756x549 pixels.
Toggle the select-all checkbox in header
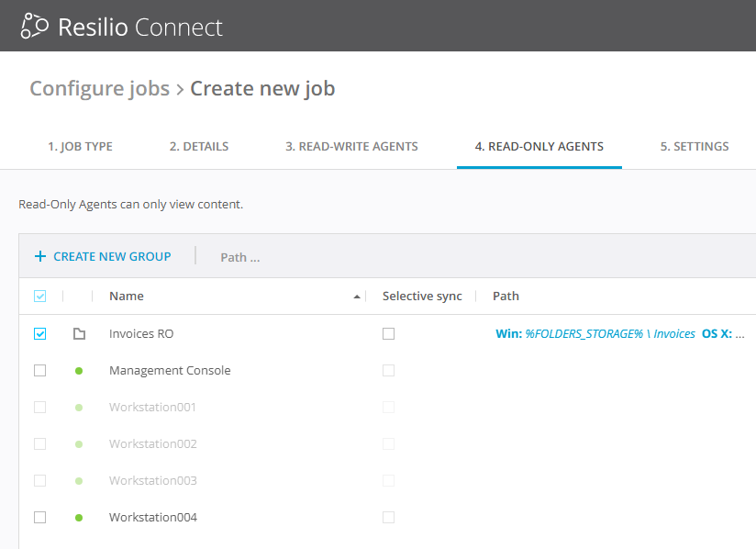39,297
